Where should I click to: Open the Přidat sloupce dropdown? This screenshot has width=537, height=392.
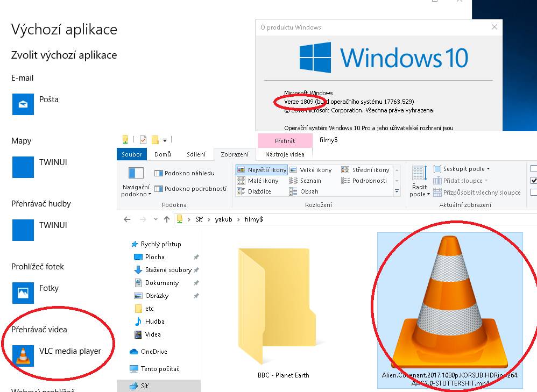pos(460,181)
